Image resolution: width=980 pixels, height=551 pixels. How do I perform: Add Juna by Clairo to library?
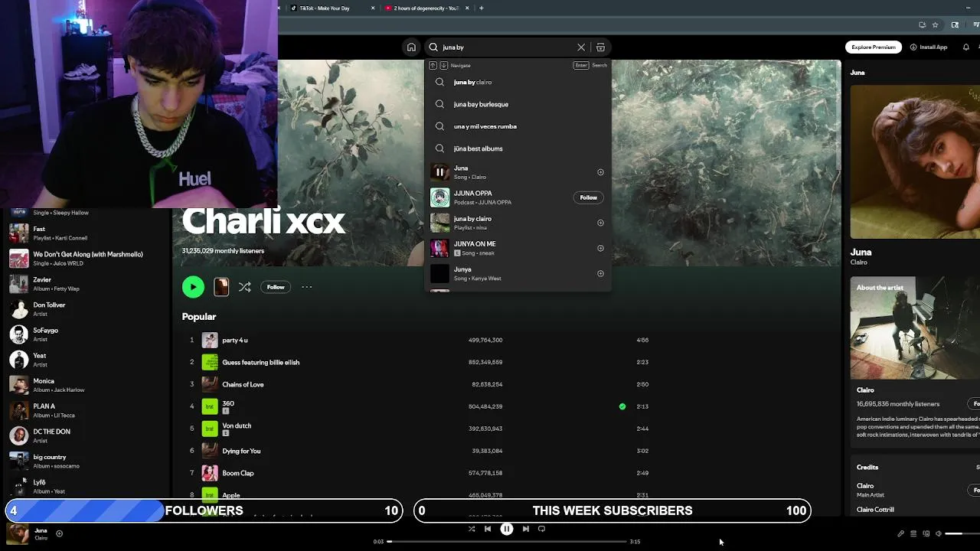click(x=600, y=172)
